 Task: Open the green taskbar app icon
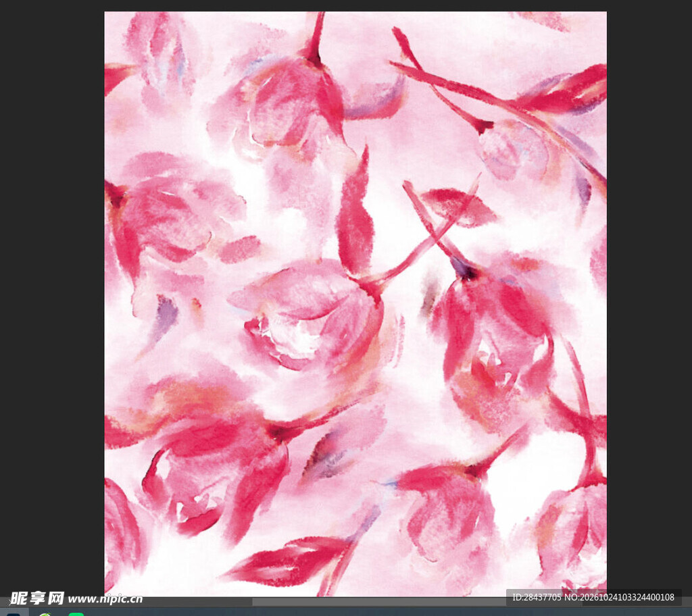point(76,614)
